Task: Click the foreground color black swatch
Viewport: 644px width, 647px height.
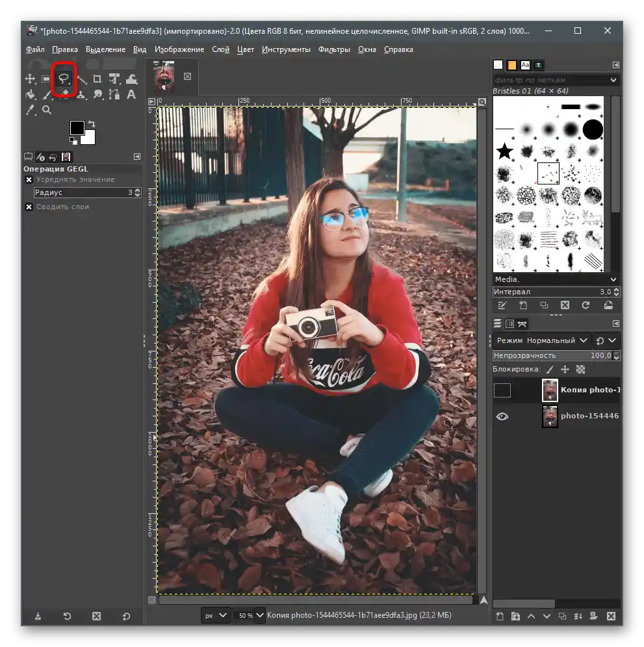Action: click(77, 128)
